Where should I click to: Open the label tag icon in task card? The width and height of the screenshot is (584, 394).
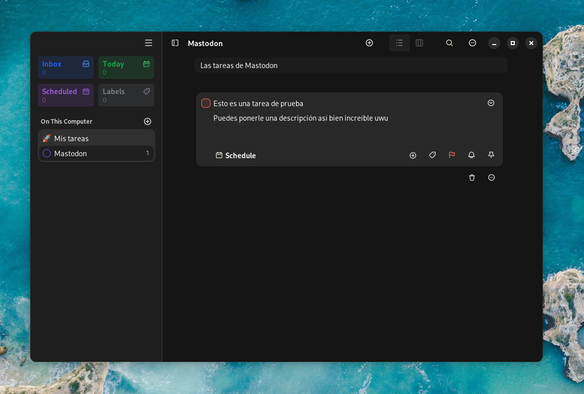432,155
